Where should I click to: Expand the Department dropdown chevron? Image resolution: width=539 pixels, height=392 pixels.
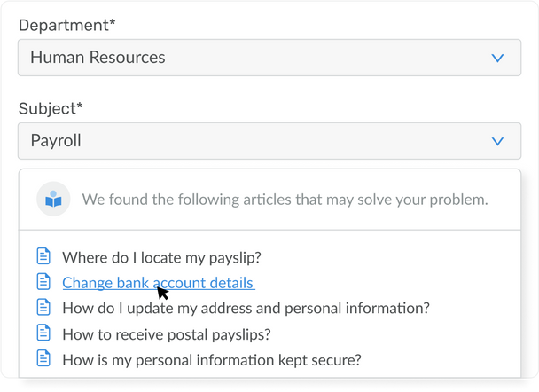pos(497,58)
